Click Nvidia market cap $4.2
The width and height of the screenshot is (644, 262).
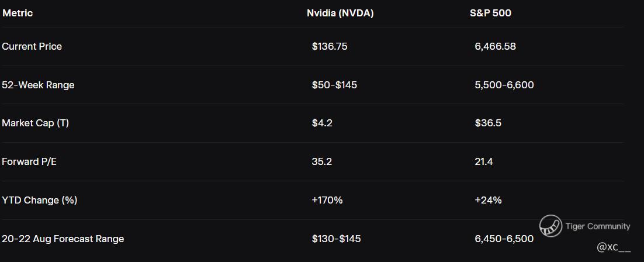tap(322, 123)
